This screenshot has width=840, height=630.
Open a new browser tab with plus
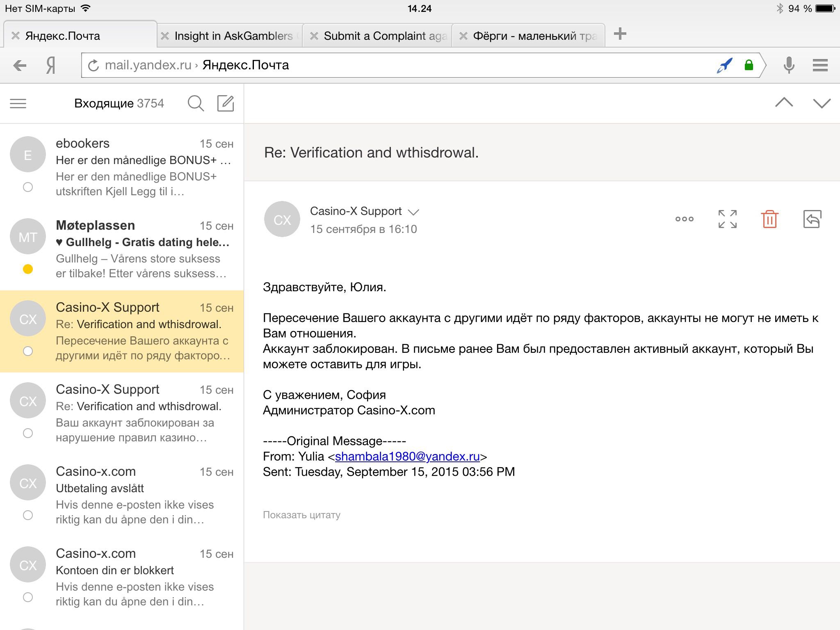click(x=620, y=34)
